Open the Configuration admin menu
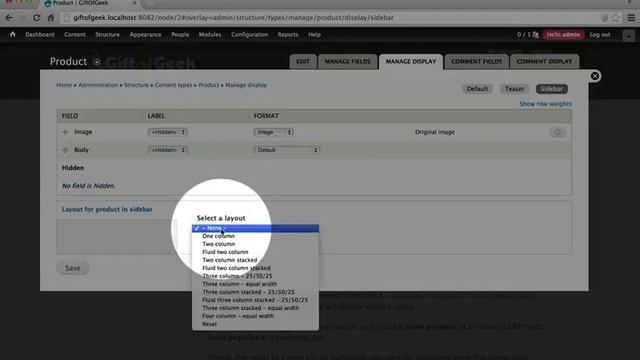The width and height of the screenshot is (640, 360). 249,35
